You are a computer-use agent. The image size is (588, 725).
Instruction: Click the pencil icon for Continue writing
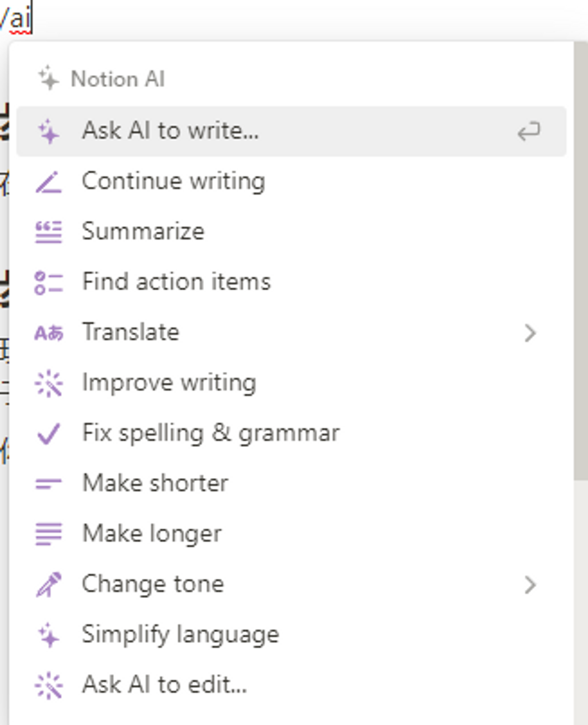click(49, 182)
